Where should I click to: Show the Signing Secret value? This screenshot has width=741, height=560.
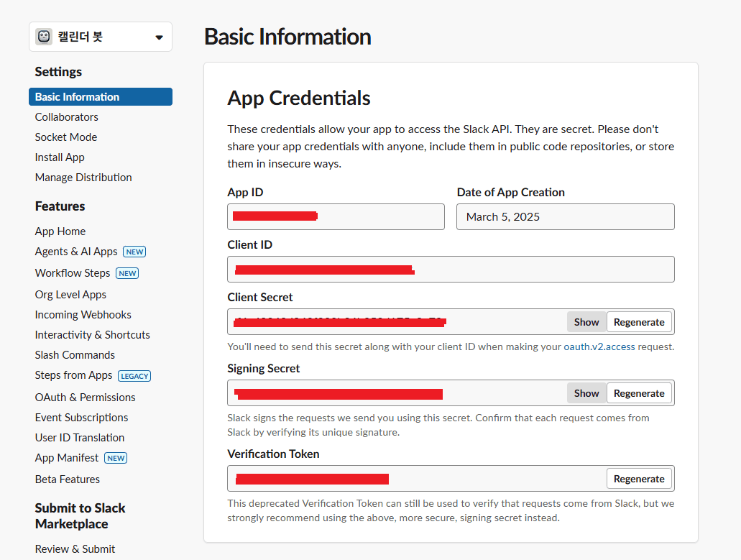[x=586, y=393]
